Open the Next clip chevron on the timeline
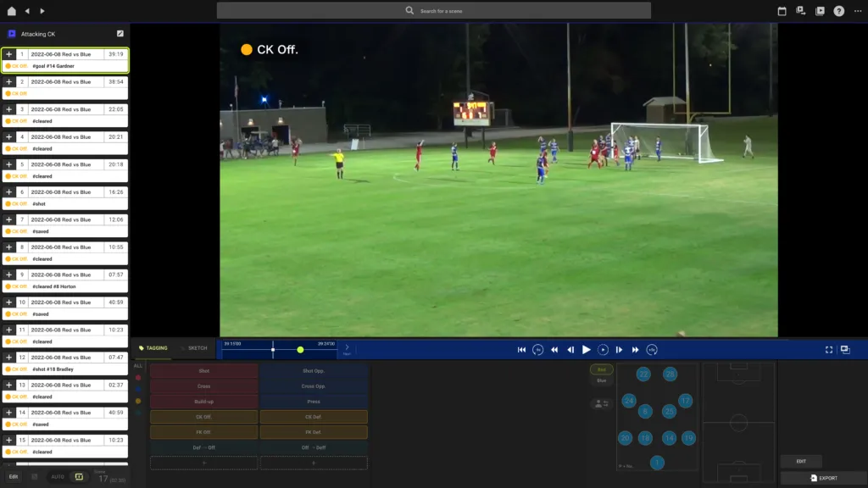This screenshot has height=488, width=868. (347, 349)
